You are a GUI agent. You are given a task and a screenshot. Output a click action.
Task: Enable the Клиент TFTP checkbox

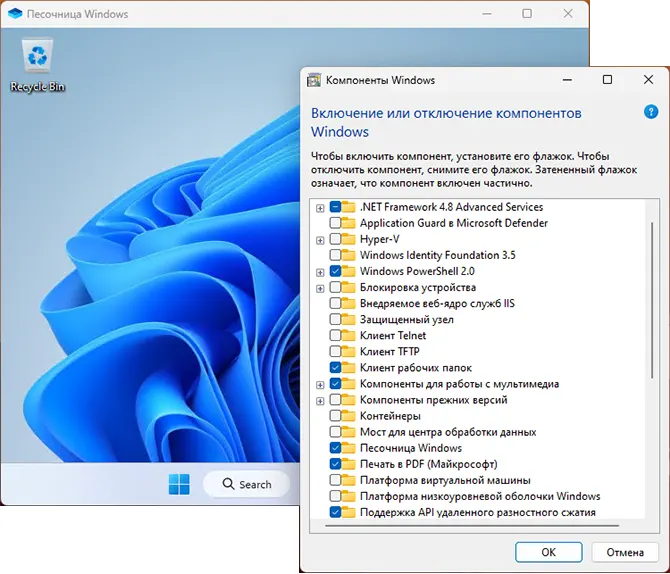tap(335, 351)
